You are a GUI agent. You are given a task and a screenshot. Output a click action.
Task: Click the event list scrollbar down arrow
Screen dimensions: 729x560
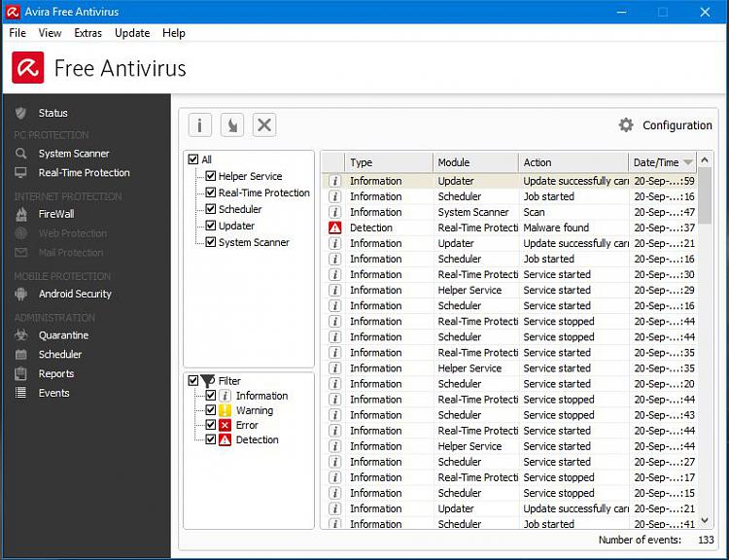click(705, 520)
